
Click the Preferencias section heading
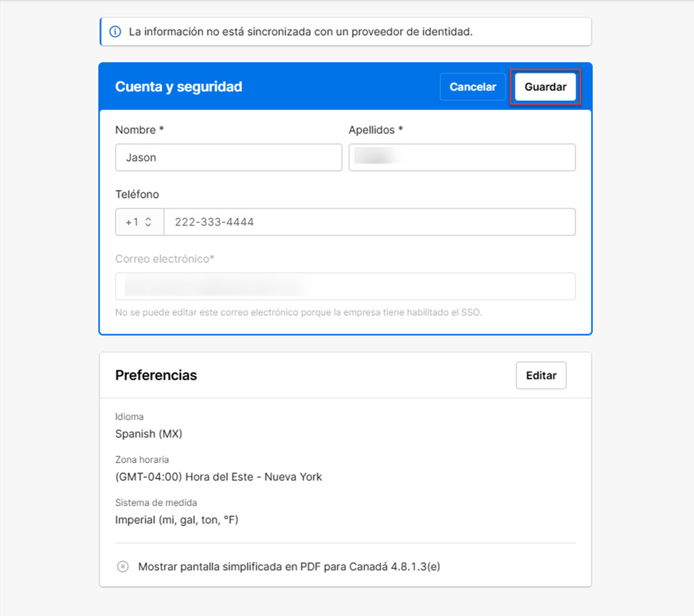[156, 375]
